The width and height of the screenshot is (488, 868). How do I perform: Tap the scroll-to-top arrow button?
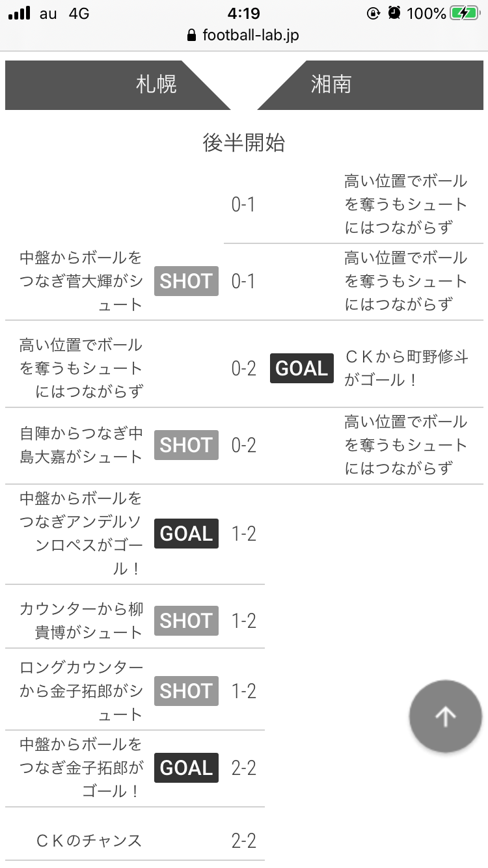pyautogui.click(x=446, y=716)
